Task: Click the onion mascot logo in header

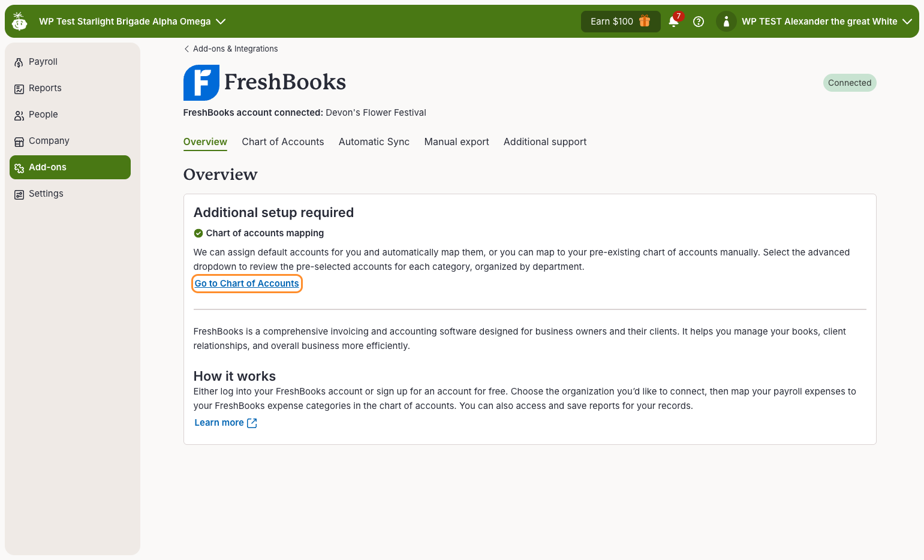Action: [20, 21]
